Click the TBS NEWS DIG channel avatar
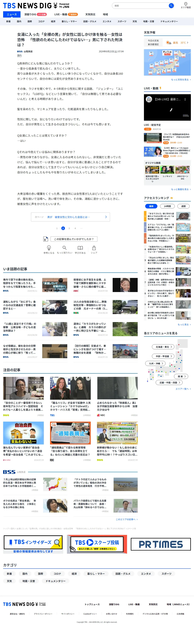 tap(149, 99)
